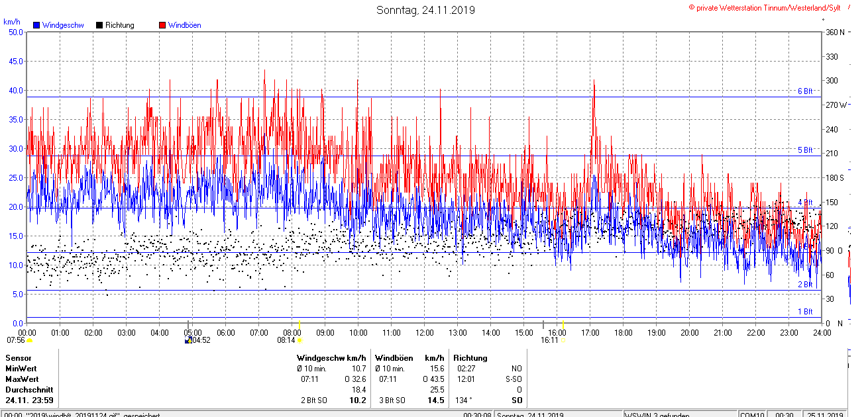Click the 2 Bft threshold label
The image size is (868, 417).
pyautogui.click(x=805, y=284)
